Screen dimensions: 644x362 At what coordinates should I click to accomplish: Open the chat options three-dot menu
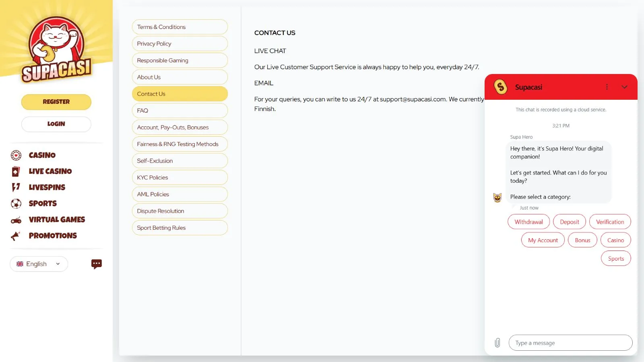point(607,87)
